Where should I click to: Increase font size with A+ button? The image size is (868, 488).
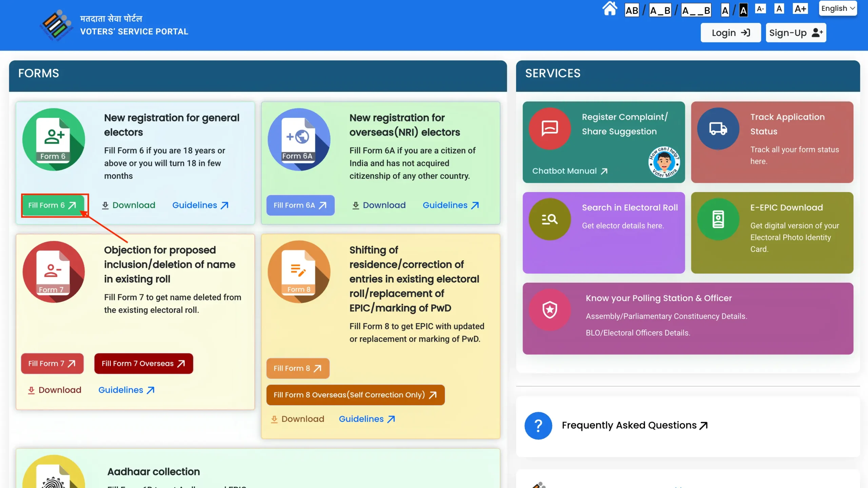tap(800, 9)
